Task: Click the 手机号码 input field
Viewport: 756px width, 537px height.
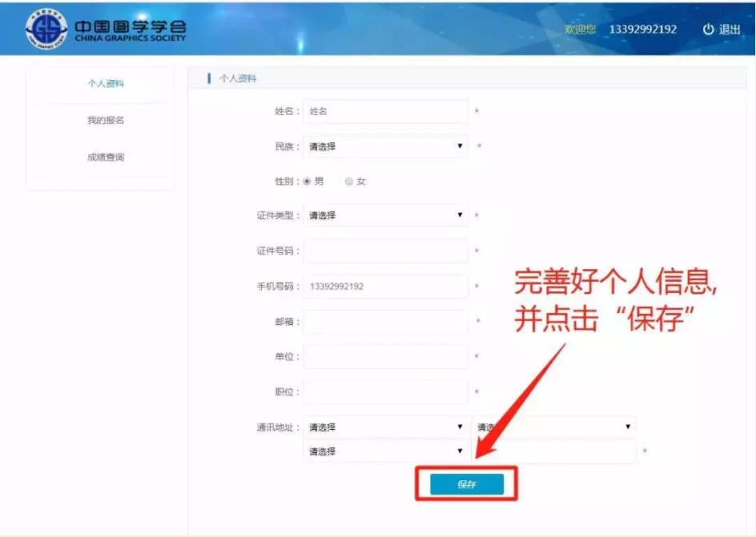Action: click(x=385, y=287)
